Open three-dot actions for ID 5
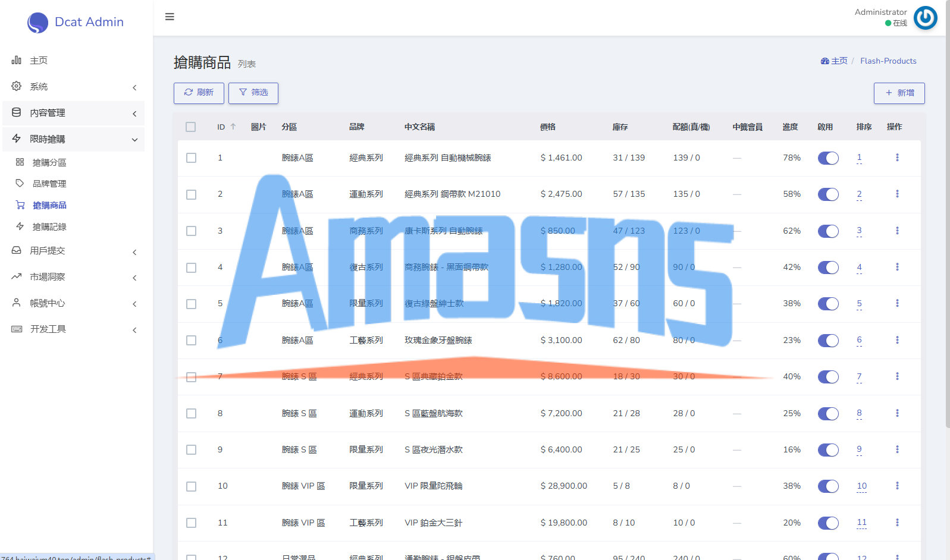The height and width of the screenshot is (560, 950). point(897,303)
